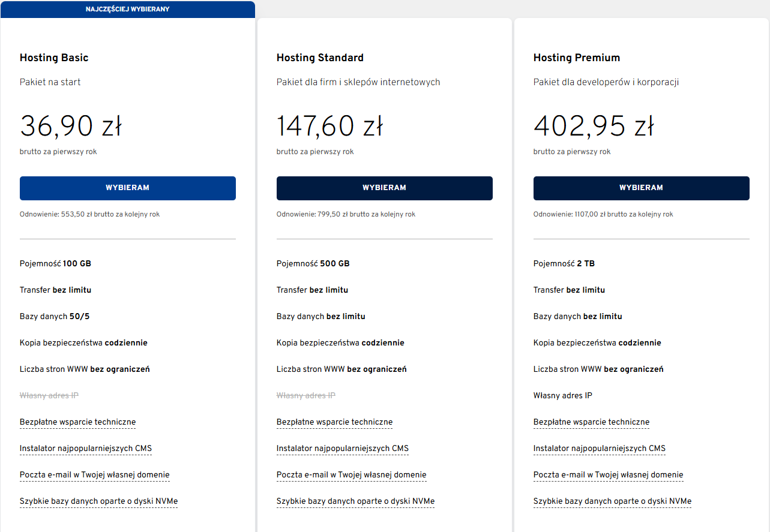Image resolution: width=770 pixels, height=532 pixels.
Task: Click the Hosting Basic plan heading
Action: [x=54, y=58]
